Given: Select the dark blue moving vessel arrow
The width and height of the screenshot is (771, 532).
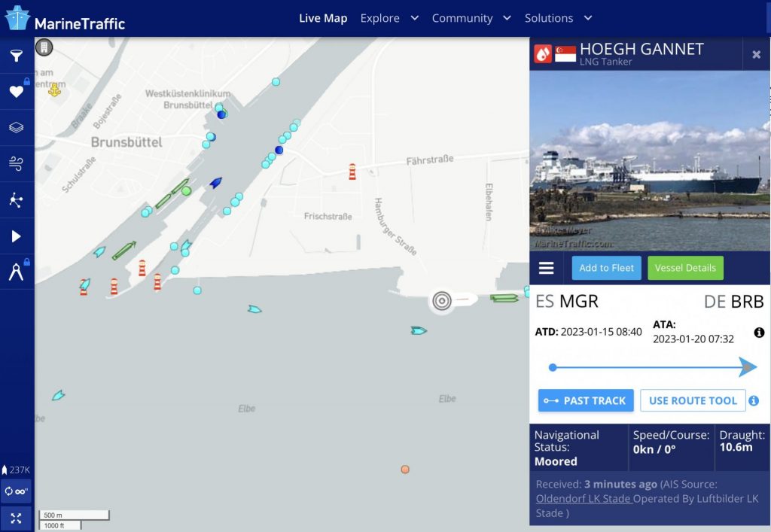Looking at the screenshot, I should [x=216, y=183].
